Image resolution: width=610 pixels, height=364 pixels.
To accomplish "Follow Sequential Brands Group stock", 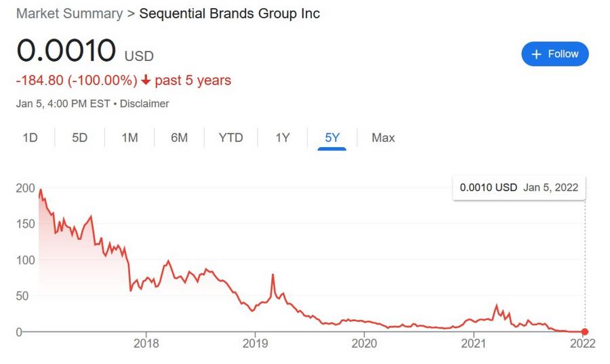I will point(554,54).
